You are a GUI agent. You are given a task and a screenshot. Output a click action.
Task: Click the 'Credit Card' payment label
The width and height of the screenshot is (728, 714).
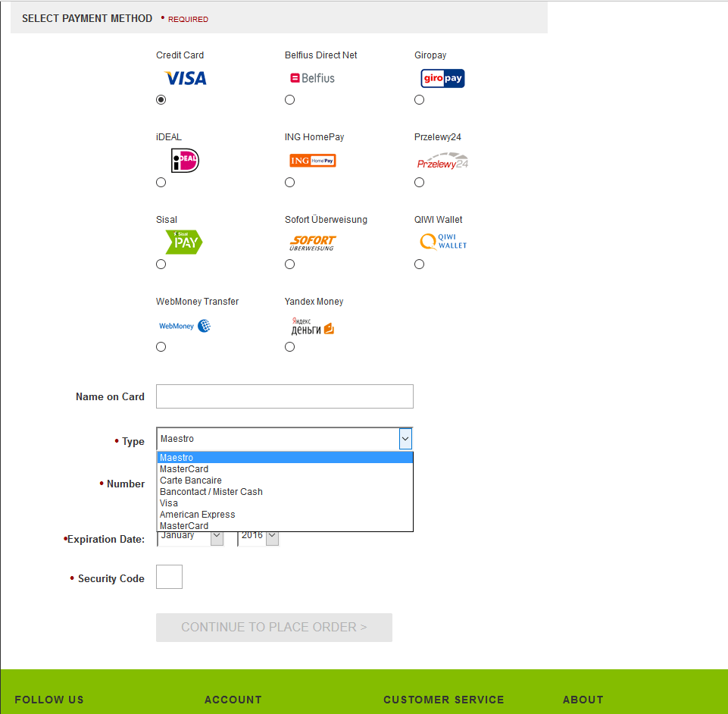[180, 55]
